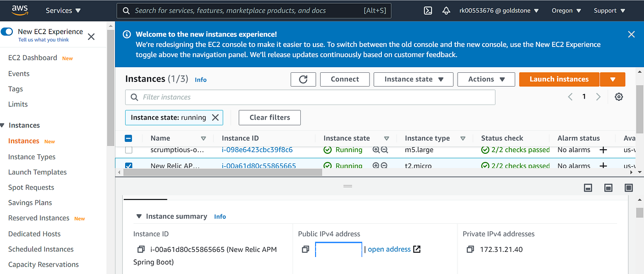Click the 'open address' link
The width and height of the screenshot is (644, 274).
point(389,249)
